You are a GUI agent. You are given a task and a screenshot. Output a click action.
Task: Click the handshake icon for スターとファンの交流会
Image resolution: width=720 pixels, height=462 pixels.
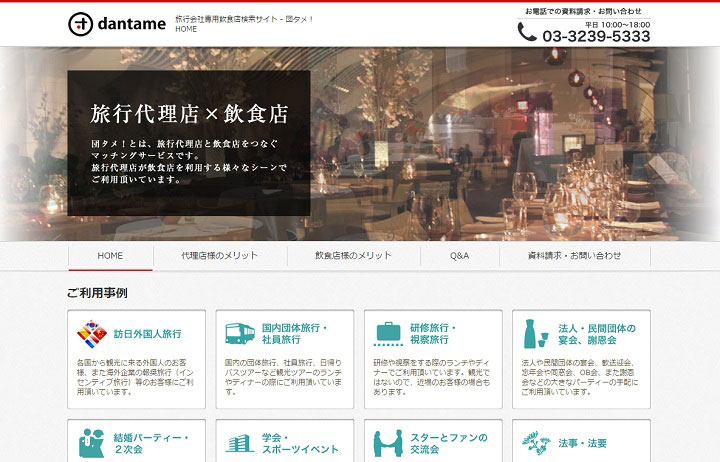point(387,442)
